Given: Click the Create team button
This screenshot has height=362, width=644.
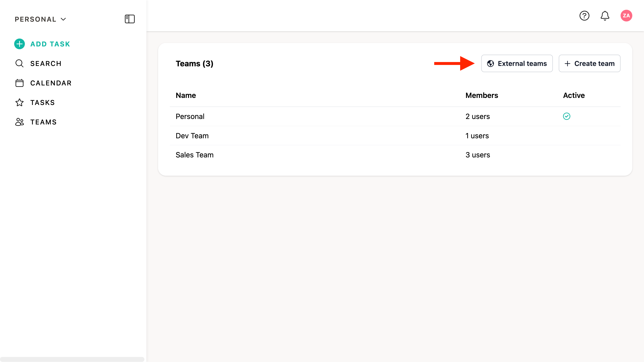Looking at the screenshot, I should 589,63.
